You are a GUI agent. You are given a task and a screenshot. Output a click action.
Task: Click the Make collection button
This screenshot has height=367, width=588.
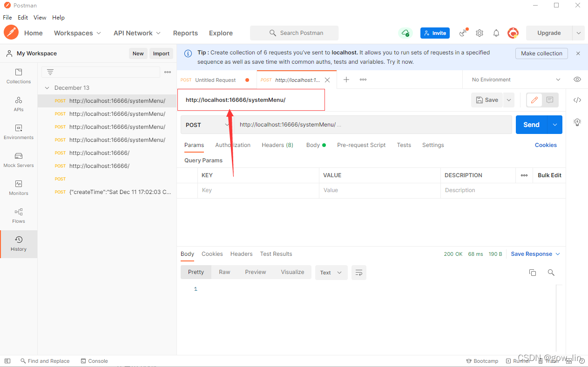pyautogui.click(x=541, y=53)
